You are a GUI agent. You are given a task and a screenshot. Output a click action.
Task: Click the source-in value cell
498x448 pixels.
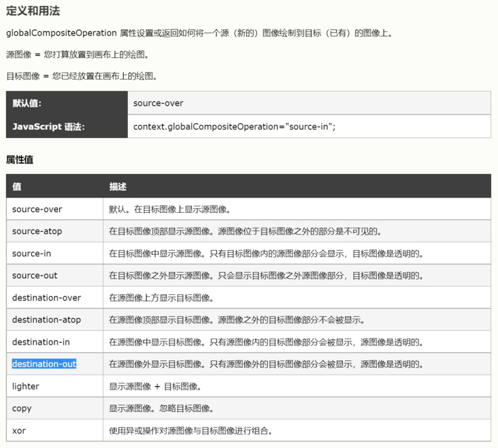tap(31, 254)
